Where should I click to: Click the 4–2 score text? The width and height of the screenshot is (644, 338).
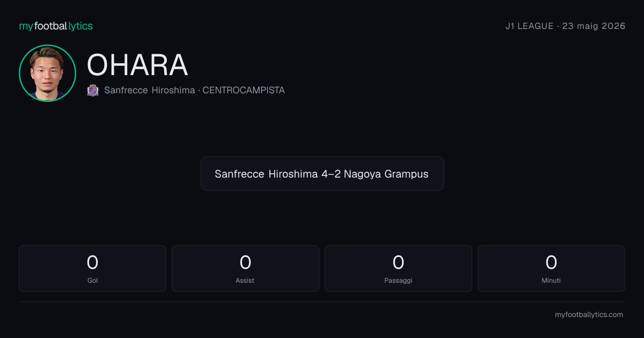pos(331,174)
